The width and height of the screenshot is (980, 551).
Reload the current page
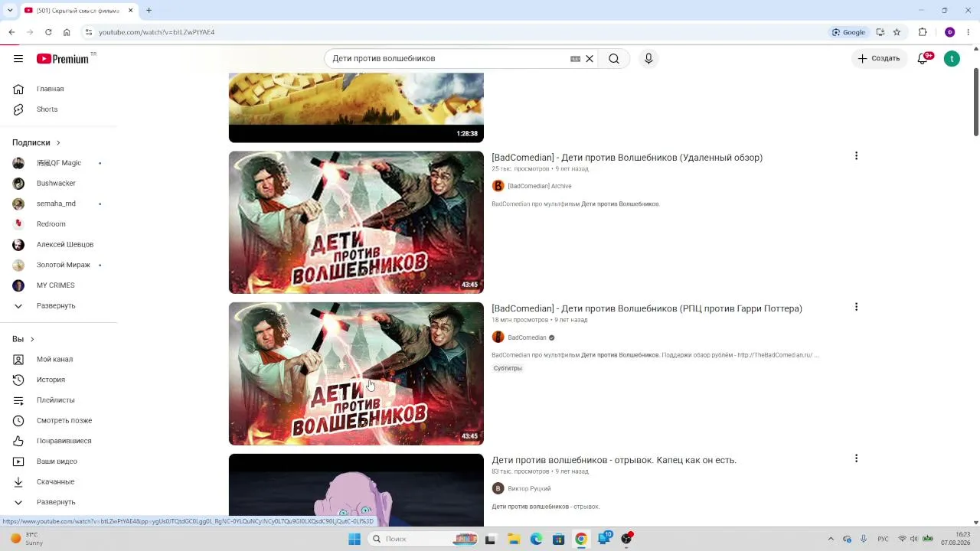[48, 32]
